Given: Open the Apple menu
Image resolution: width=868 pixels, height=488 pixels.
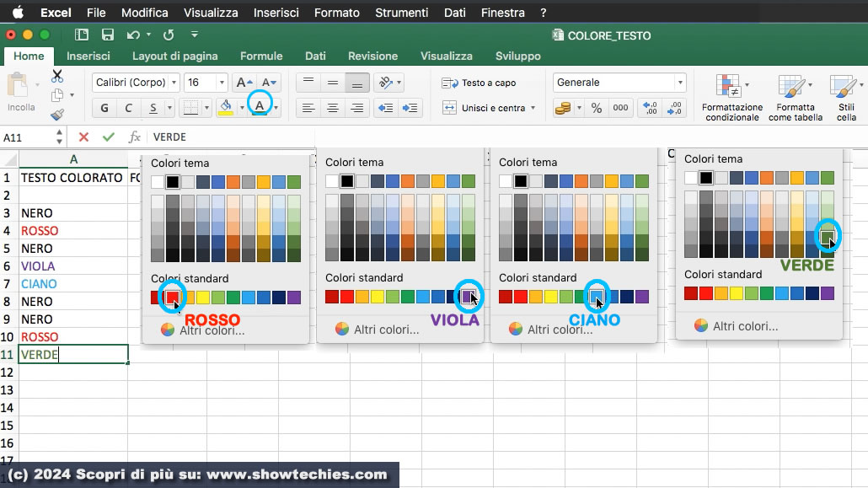Looking at the screenshot, I should pos(19,12).
